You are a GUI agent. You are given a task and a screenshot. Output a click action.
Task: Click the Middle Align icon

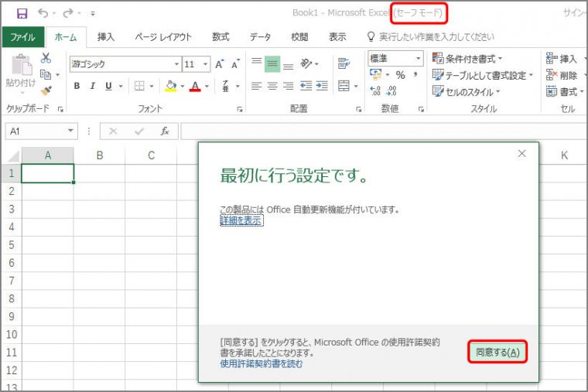click(272, 63)
